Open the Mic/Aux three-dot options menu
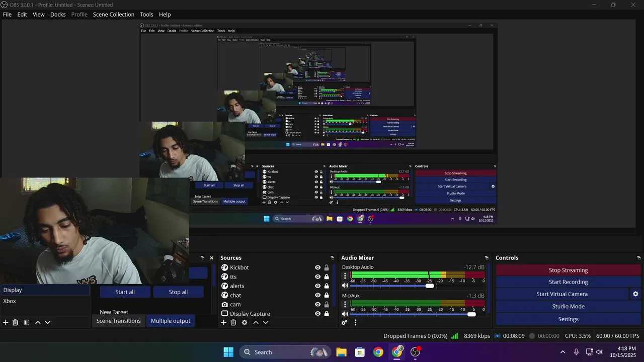The image size is (644, 362). (x=345, y=304)
